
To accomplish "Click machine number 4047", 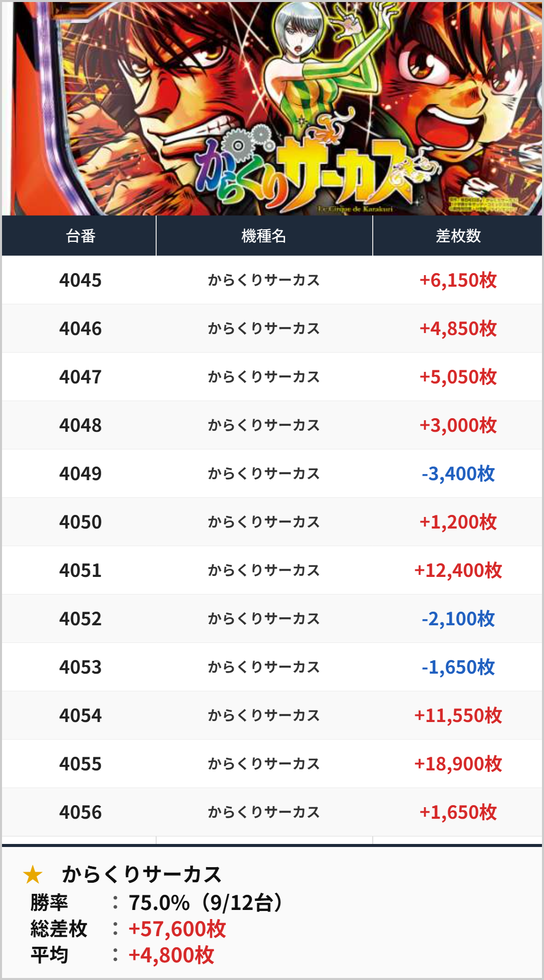I will (x=80, y=377).
